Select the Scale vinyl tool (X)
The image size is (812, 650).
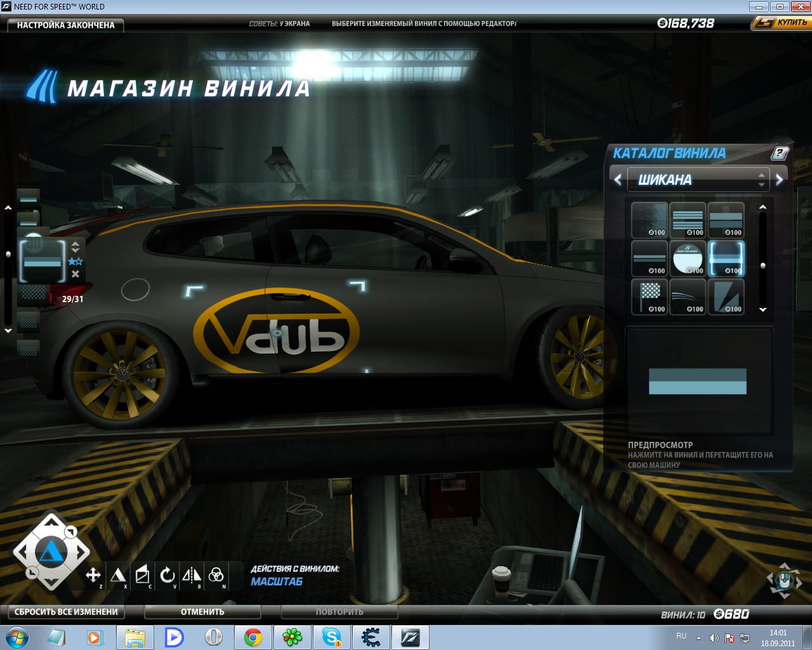click(118, 575)
